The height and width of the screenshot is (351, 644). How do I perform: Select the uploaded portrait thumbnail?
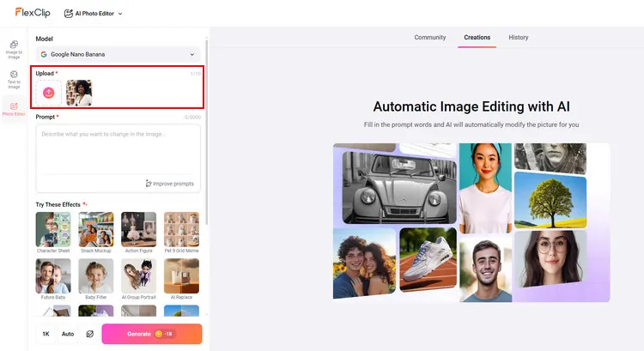click(x=79, y=93)
